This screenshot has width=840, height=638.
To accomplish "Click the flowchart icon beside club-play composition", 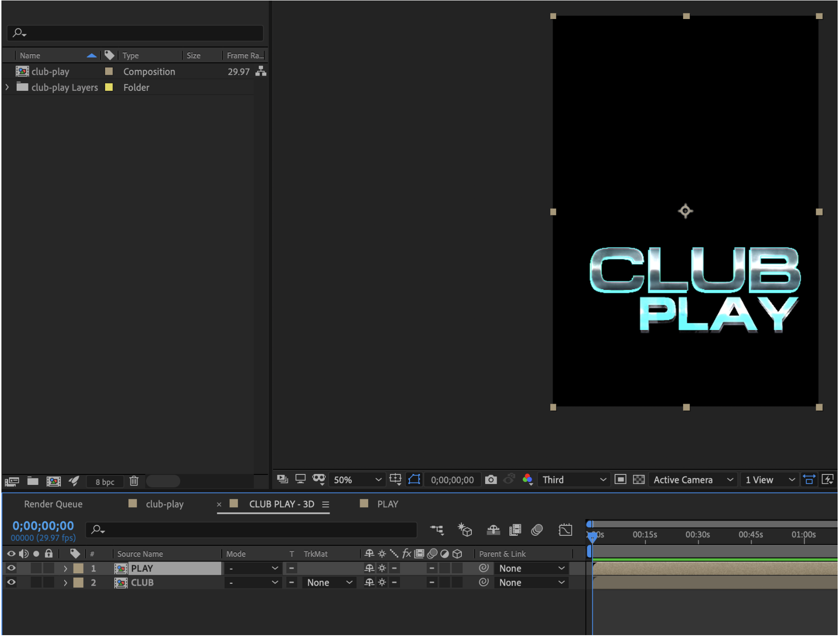I will (261, 71).
